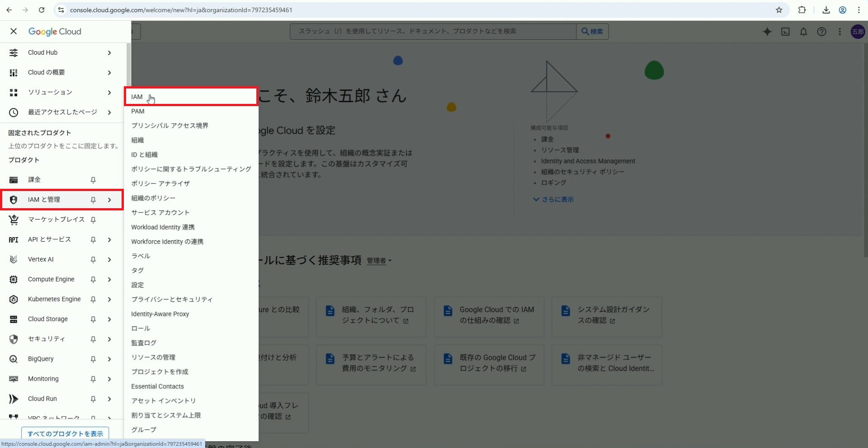Expand the Kubernetes Engine submenu chevron
The height and width of the screenshot is (448, 868).
109,299
